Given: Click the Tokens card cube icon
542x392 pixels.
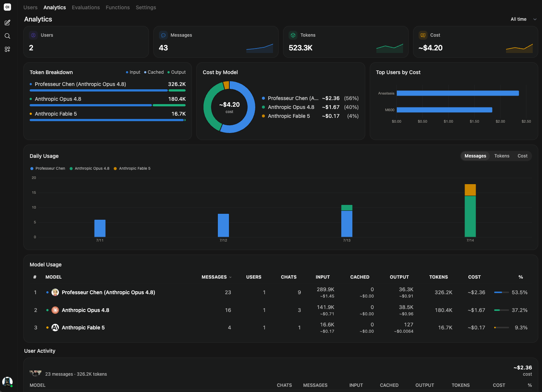Looking at the screenshot, I should [293, 35].
